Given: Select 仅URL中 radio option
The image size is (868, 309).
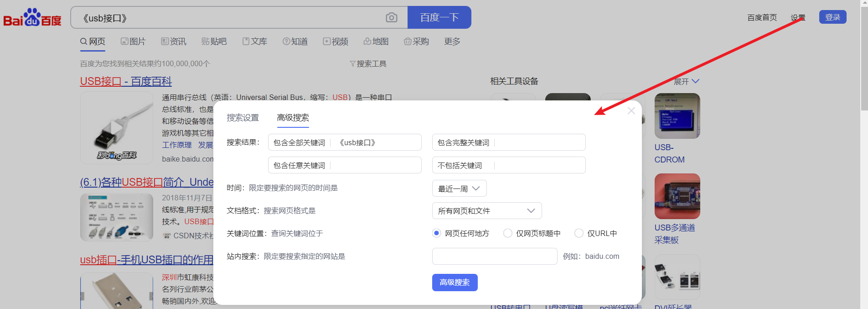Looking at the screenshot, I should pyautogui.click(x=579, y=233).
